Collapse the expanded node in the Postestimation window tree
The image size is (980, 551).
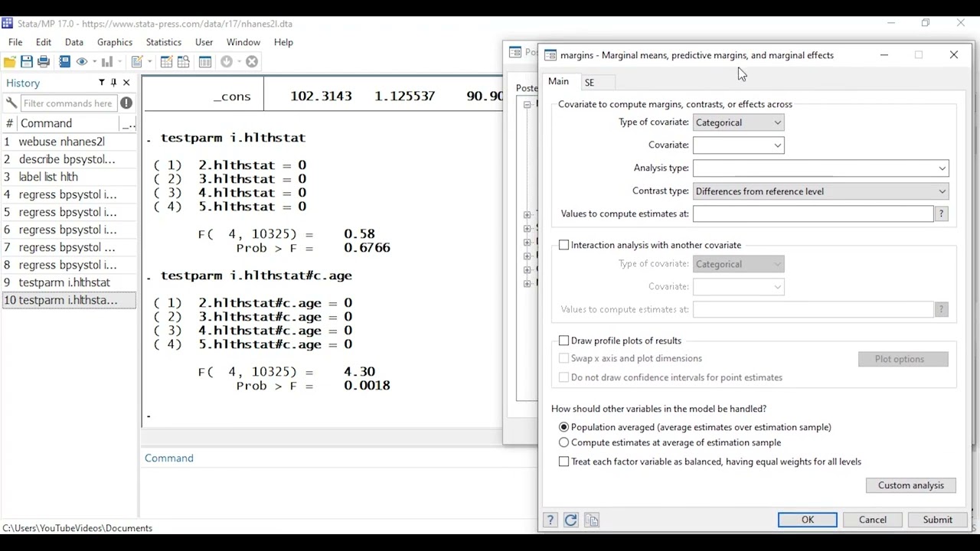coord(527,105)
